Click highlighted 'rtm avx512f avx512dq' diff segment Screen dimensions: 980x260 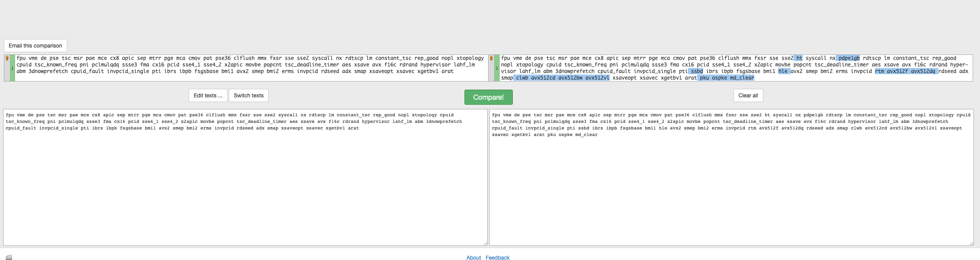pos(906,71)
